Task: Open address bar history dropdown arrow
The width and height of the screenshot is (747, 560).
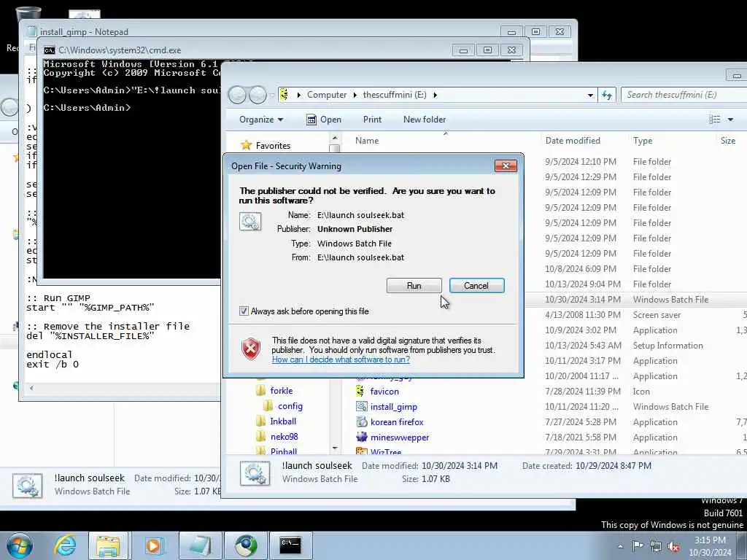Action: point(590,96)
